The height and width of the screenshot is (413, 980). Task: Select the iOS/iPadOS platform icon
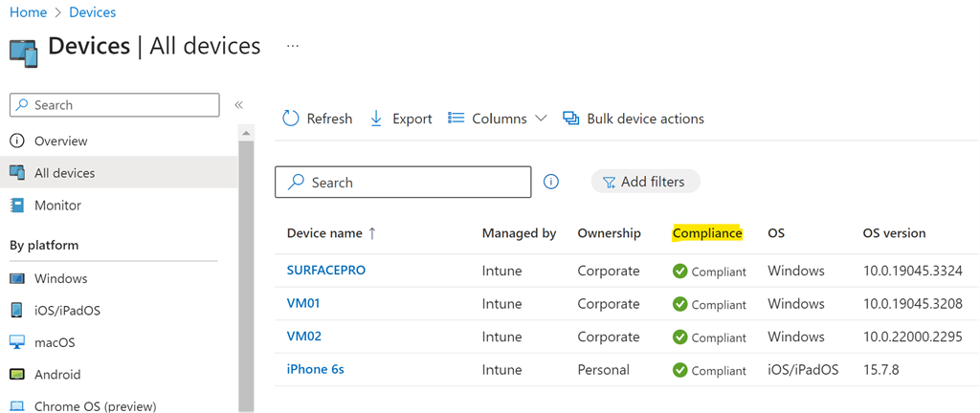pyautogui.click(x=17, y=311)
